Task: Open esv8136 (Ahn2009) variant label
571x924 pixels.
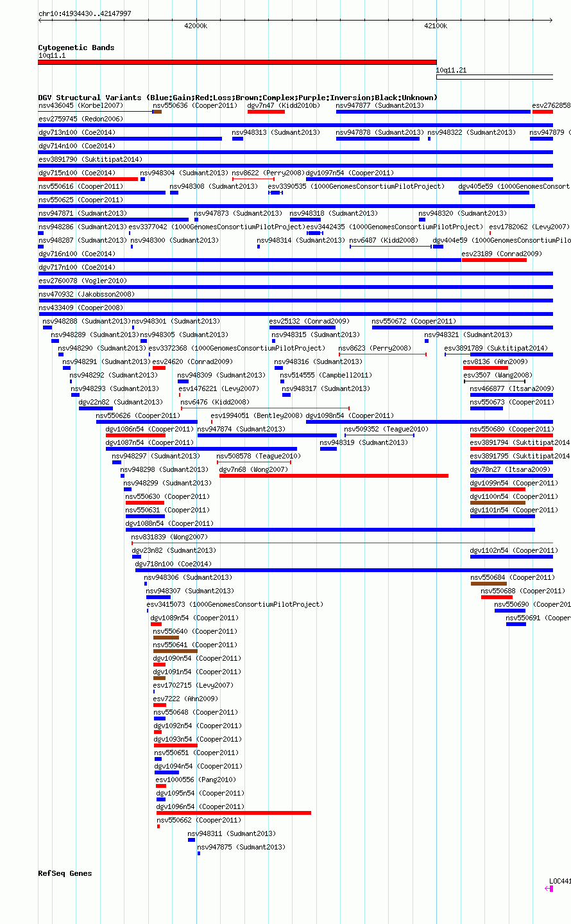Action: click(x=495, y=362)
